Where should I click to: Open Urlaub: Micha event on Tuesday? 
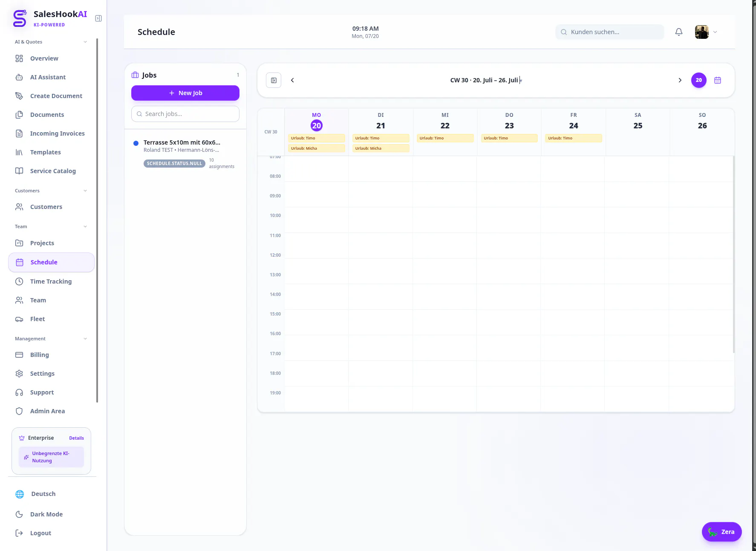[381, 148]
